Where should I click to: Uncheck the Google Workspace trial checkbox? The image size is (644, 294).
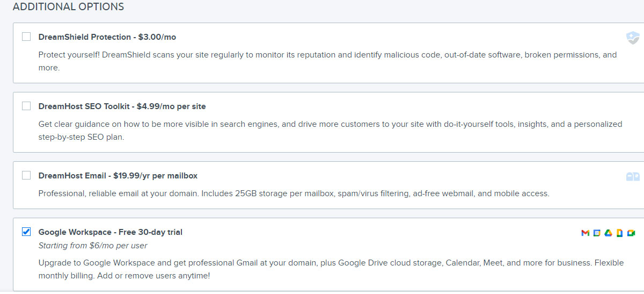tap(26, 232)
